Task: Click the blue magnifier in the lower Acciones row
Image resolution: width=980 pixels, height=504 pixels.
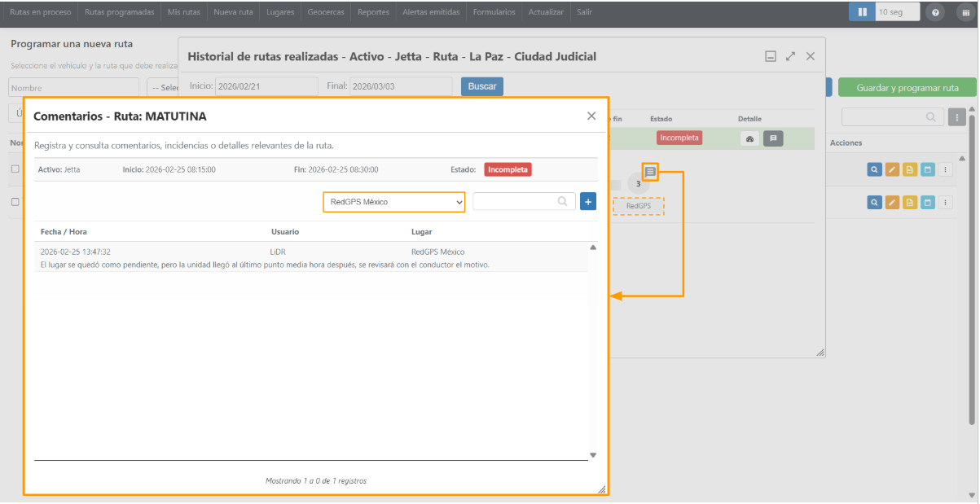Action: tap(874, 202)
